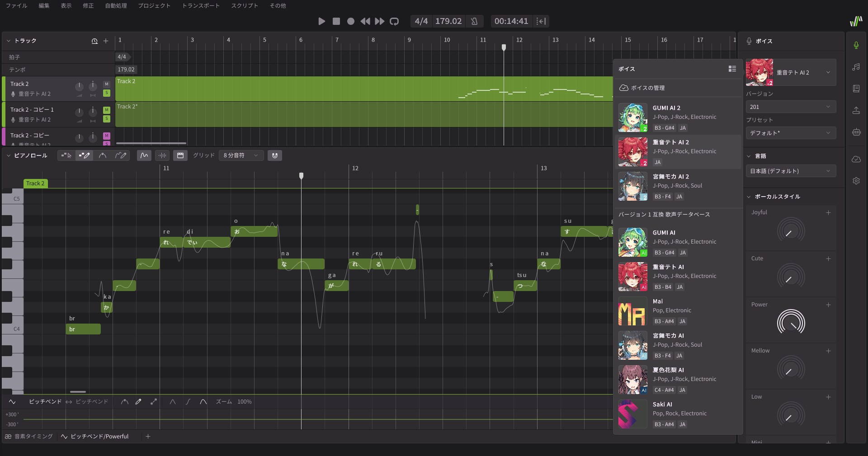
Task: Open the render export panel icon
Action: (x=856, y=111)
